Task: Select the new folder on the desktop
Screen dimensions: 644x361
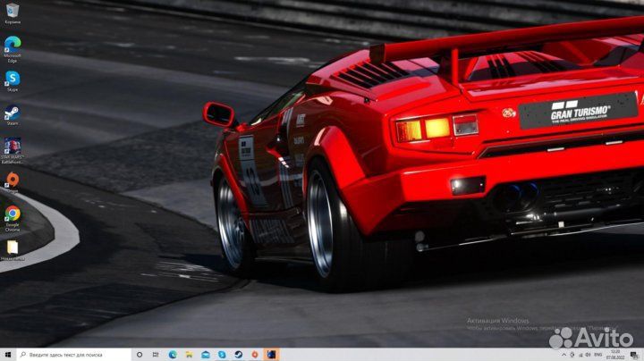Action: tap(13, 248)
